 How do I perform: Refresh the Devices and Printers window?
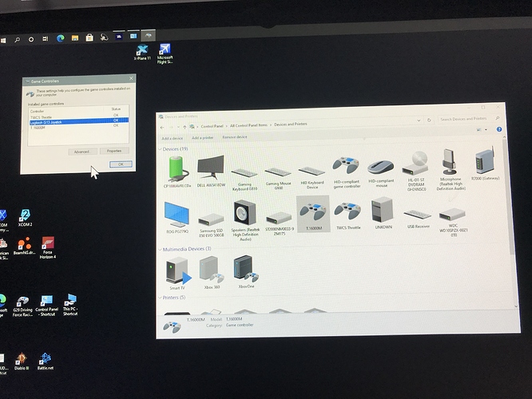click(x=429, y=120)
